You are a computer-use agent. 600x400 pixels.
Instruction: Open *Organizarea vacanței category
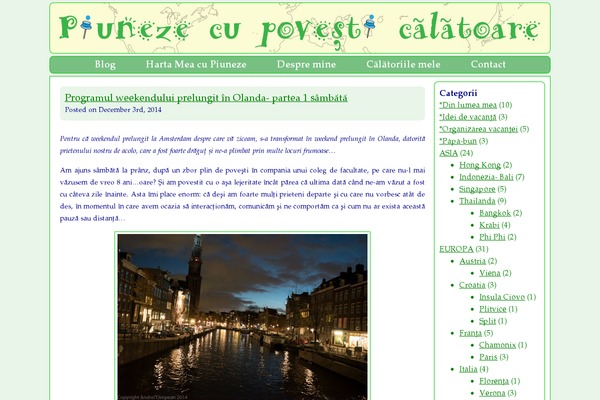click(478, 129)
